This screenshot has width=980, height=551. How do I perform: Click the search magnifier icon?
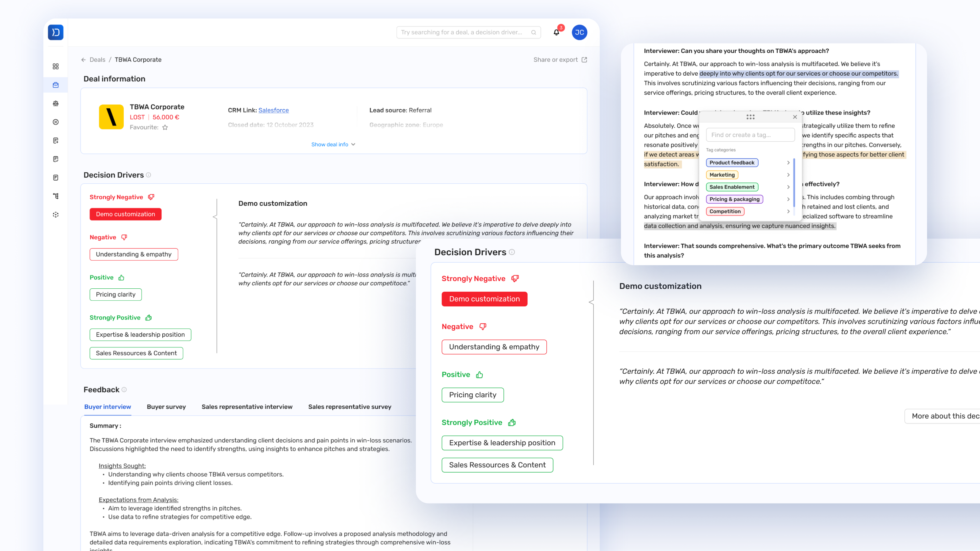533,32
